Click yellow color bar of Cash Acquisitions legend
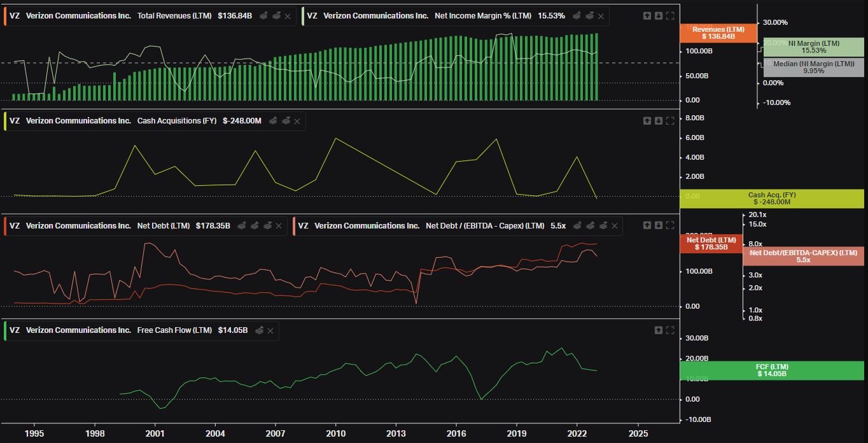This screenshot has height=443, width=868. coord(5,121)
